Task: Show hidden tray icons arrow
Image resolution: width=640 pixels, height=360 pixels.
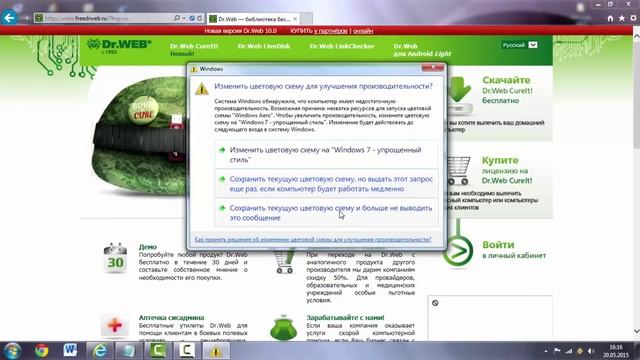Action: 546,351
